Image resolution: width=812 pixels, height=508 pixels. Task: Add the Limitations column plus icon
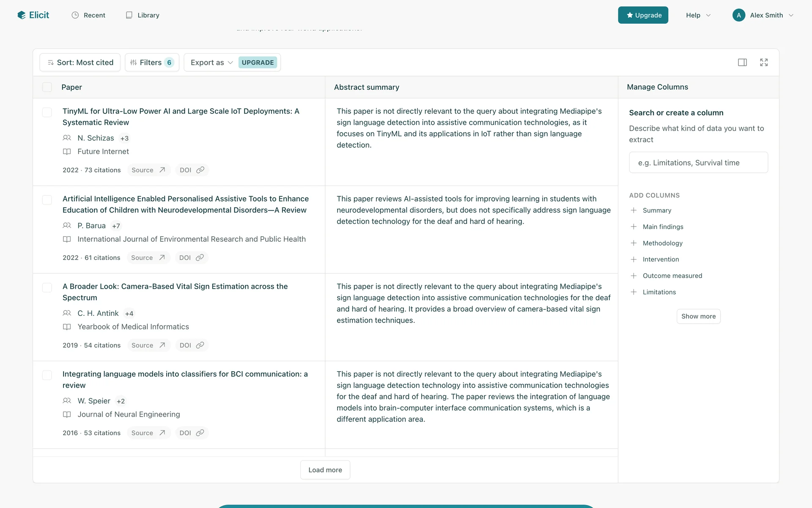[634, 292]
